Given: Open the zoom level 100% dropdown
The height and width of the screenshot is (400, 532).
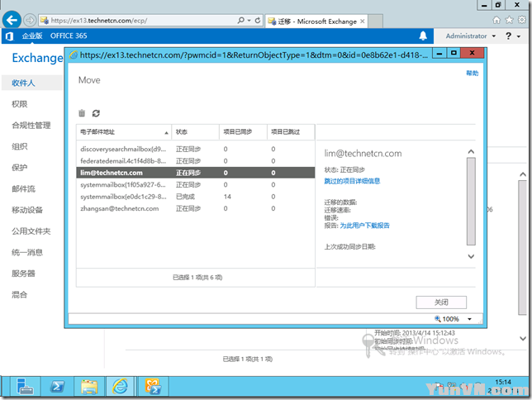Looking at the screenshot, I should point(469,319).
